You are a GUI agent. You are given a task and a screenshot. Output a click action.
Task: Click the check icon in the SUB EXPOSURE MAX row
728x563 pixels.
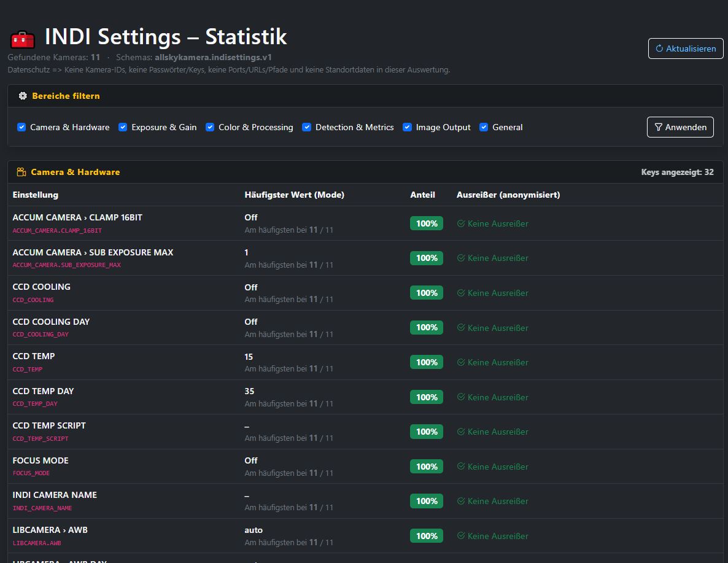(x=460, y=258)
